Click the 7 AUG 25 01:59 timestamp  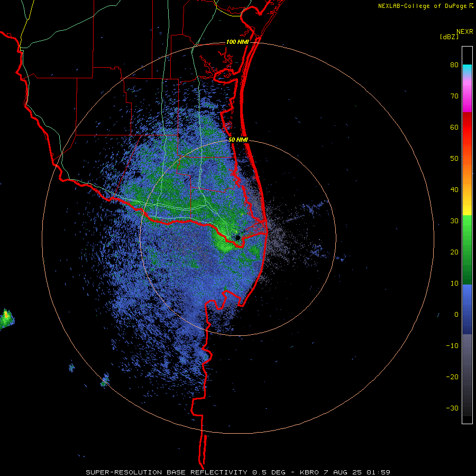[x=357, y=472]
